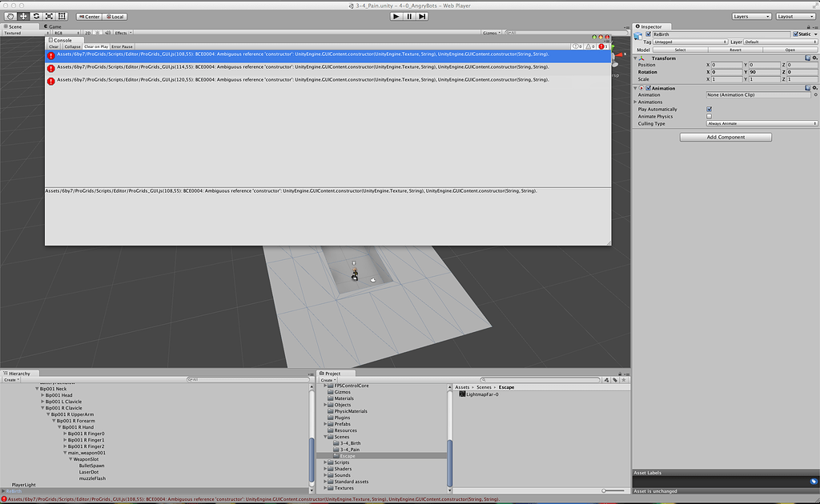Clear the console messages
820x504 pixels.
pos(53,46)
